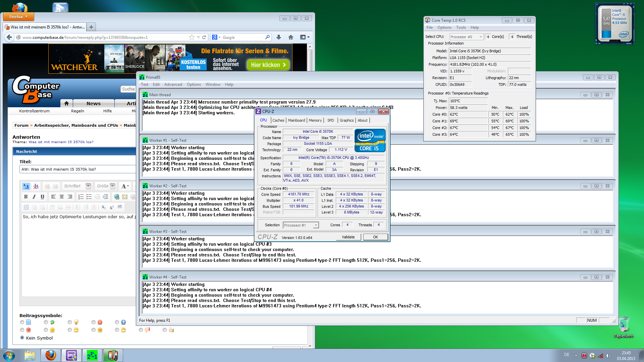Apply superscript formatting
The height and width of the screenshot is (362, 644).
(112, 207)
